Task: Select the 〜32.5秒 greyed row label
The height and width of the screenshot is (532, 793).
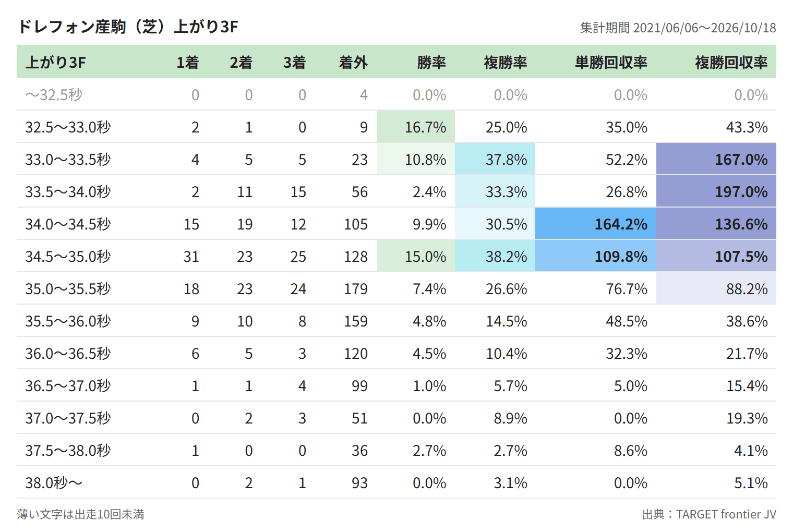Action: (x=54, y=95)
